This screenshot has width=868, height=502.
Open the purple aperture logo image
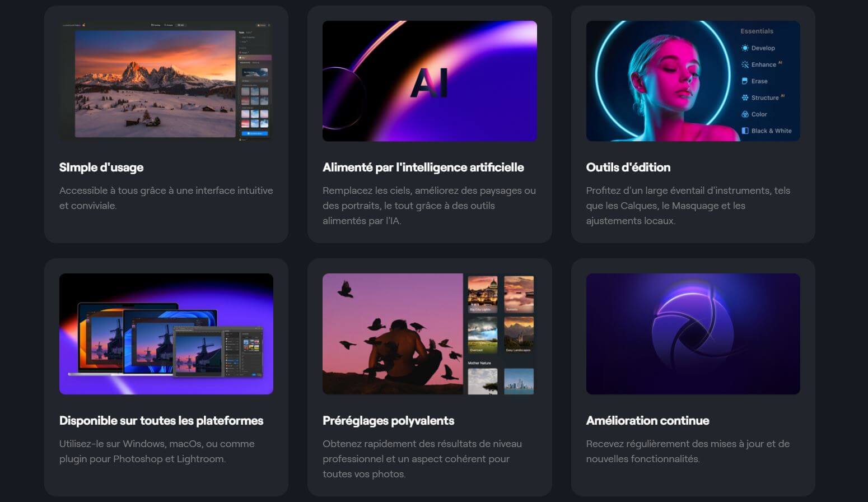pyautogui.click(x=693, y=334)
